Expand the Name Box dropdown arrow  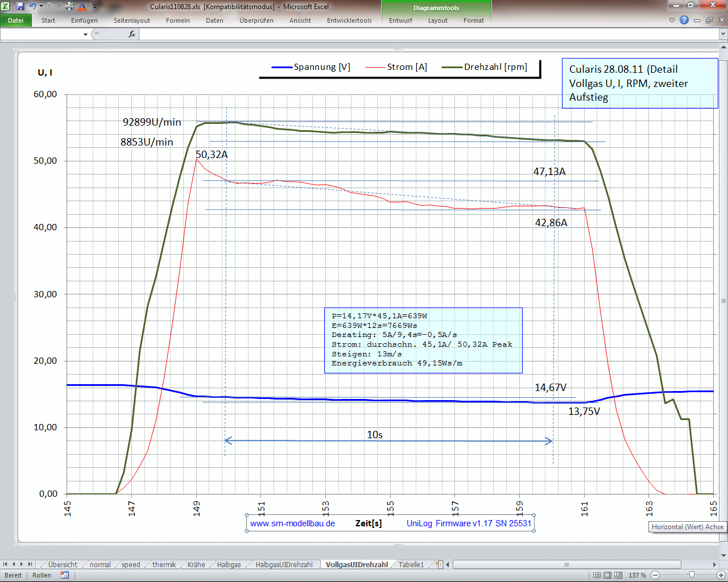coord(85,35)
